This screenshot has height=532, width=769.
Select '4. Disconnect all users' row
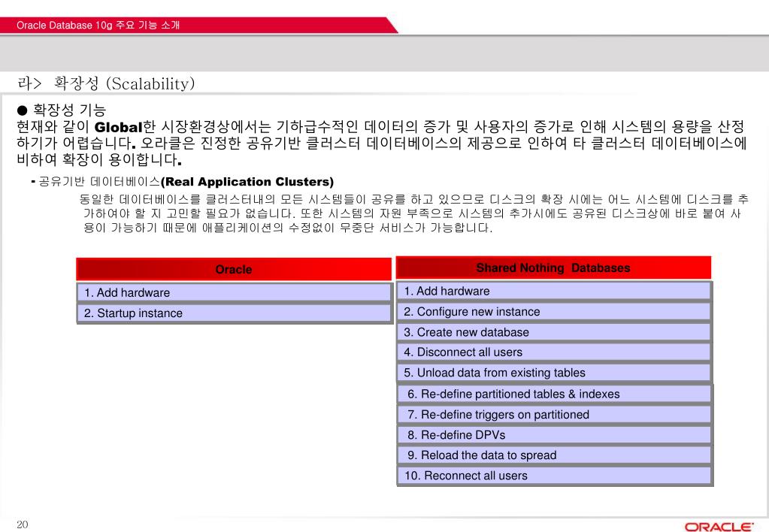pyautogui.click(x=554, y=352)
